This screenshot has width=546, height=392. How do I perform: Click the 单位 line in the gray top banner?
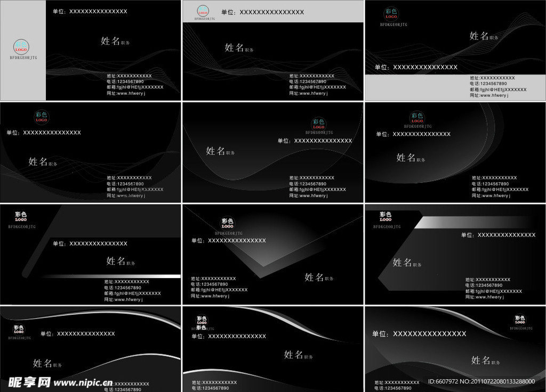262,12
